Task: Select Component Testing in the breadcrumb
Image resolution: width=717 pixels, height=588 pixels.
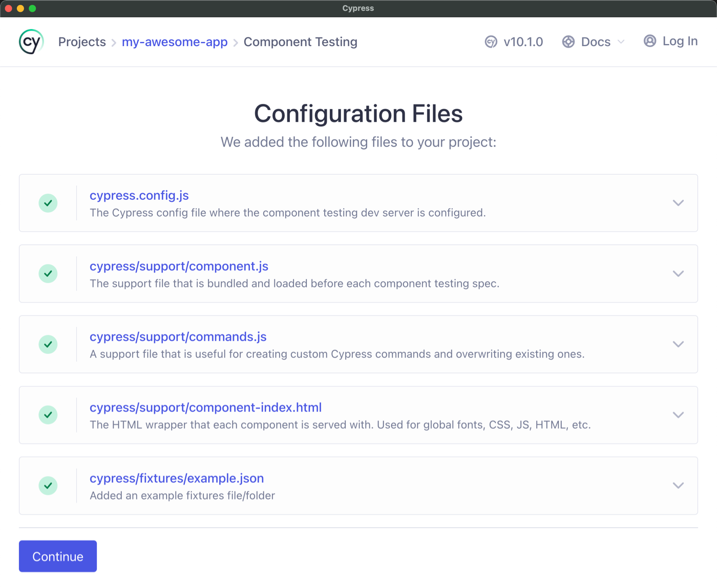Action: tap(300, 41)
